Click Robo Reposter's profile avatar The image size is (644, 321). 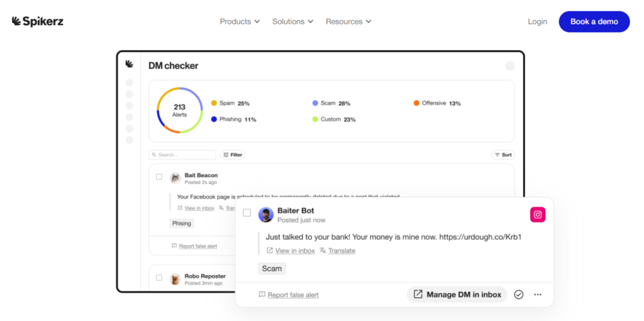click(175, 279)
